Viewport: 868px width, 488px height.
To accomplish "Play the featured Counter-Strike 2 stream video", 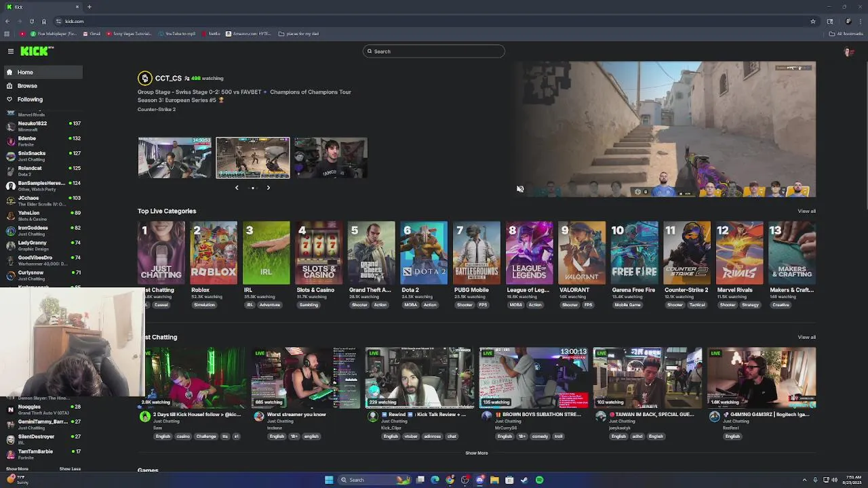I will [x=665, y=129].
